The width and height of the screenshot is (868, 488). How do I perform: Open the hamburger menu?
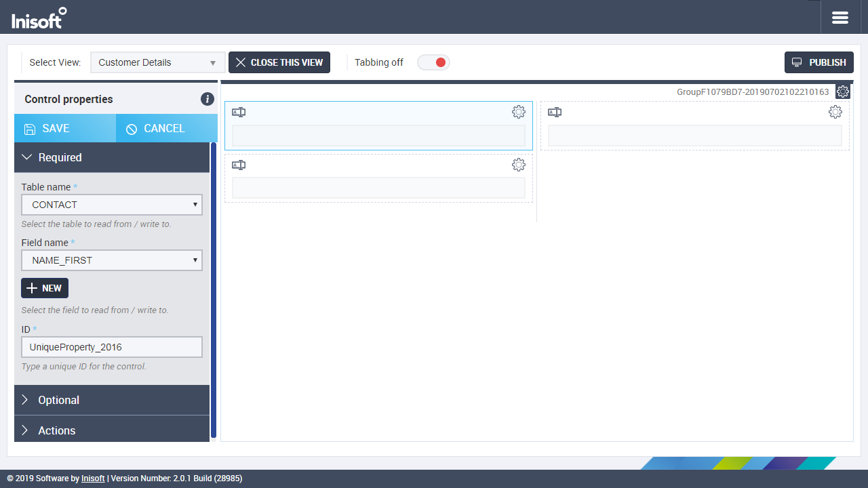pos(840,18)
